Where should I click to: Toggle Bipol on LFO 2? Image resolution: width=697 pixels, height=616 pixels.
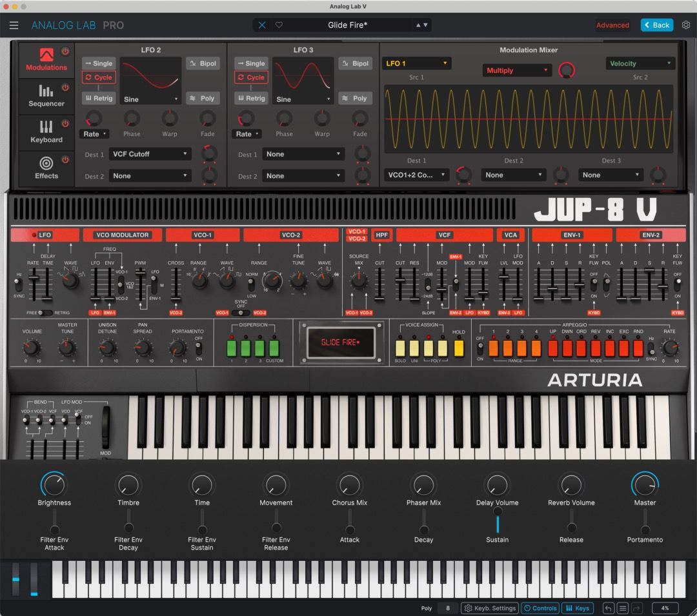coord(203,63)
